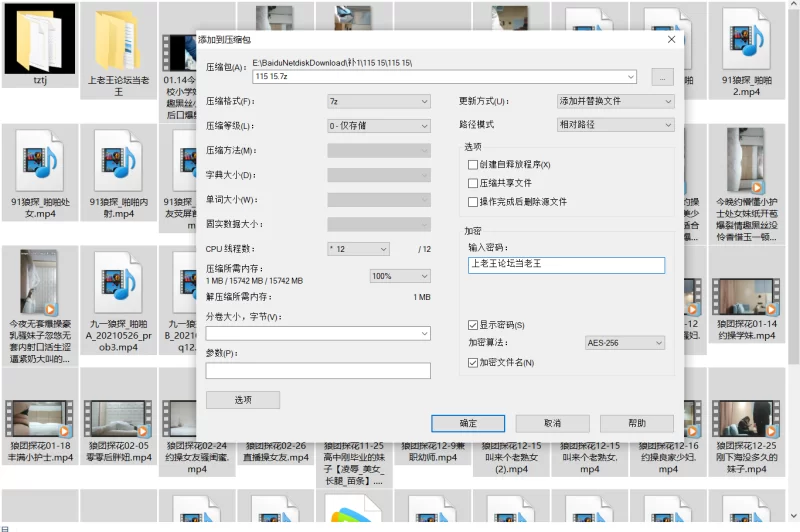The width and height of the screenshot is (800, 532).
Task: Select the 狼团探花01-14 video thumbnail
Action: point(746,297)
